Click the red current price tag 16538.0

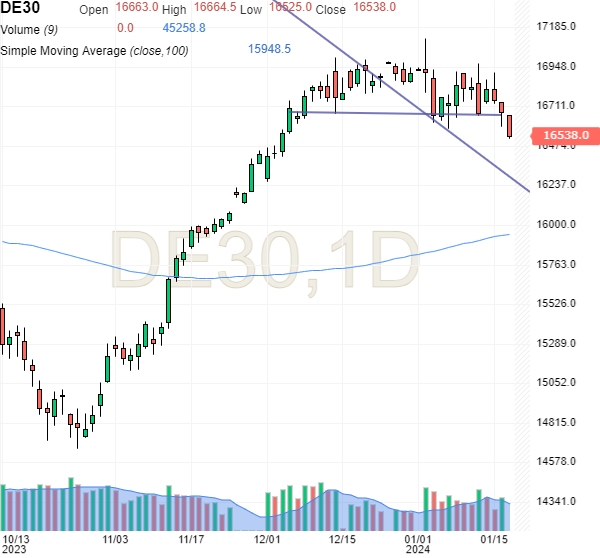[565, 134]
